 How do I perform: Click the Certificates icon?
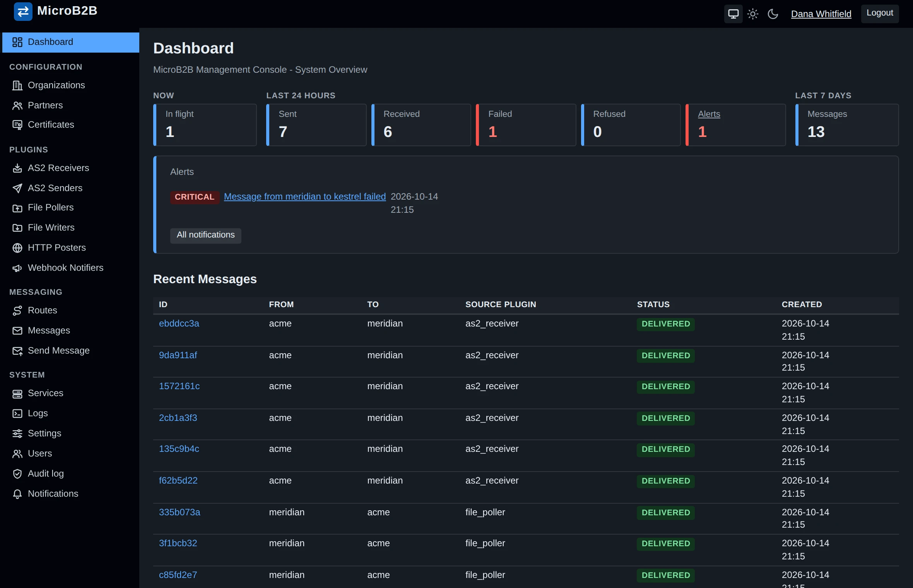[17, 125]
